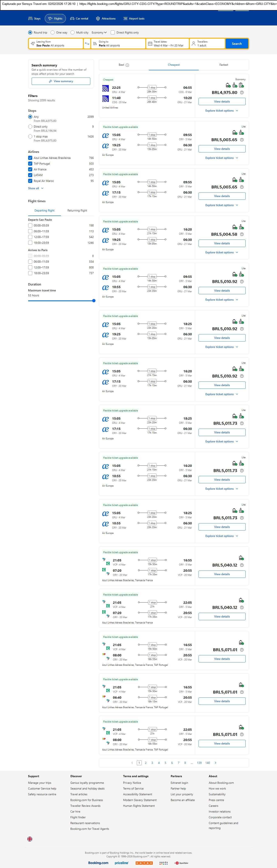Click the swap origin and destination arrows icon
Viewport: 277px width, 868px height.
[87, 44]
